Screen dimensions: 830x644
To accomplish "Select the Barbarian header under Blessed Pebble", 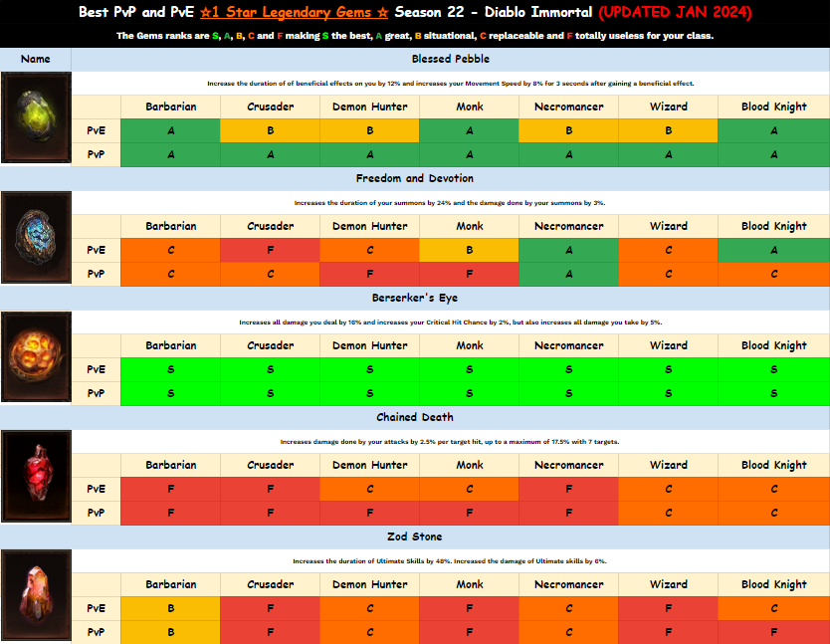I will [x=170, y=107].
